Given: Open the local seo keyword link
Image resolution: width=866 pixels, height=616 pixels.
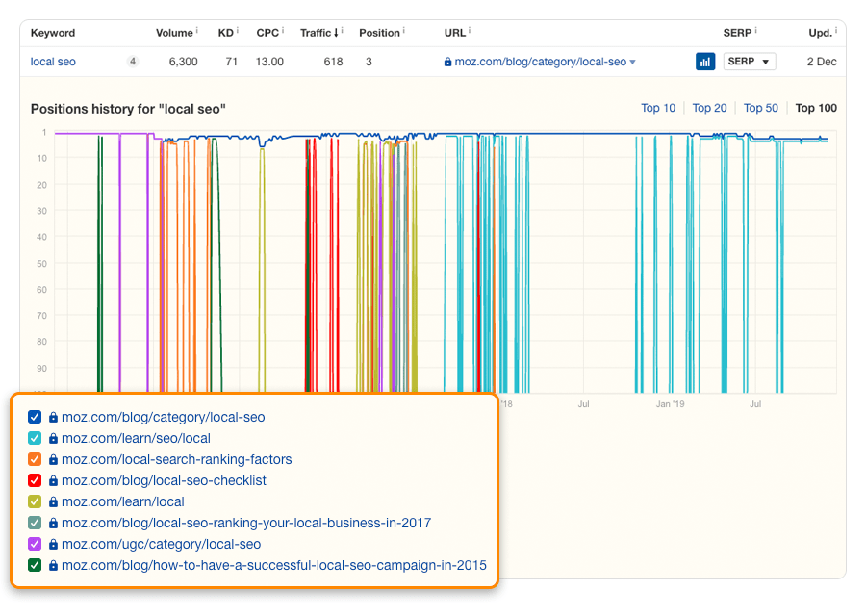Looking at the screenshot, I should (x=53, y=61).
